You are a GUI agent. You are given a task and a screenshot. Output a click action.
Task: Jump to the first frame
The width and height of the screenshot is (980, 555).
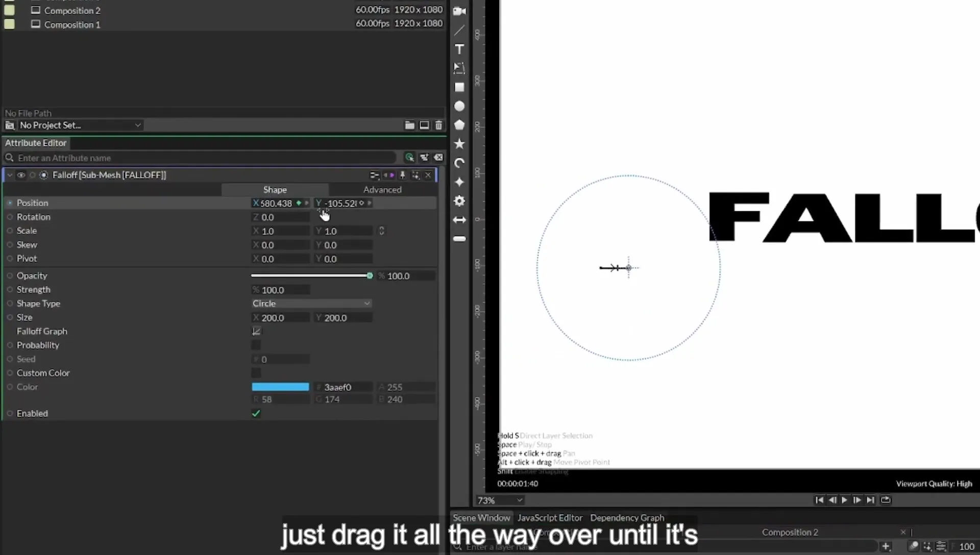[x=819, y=500]
